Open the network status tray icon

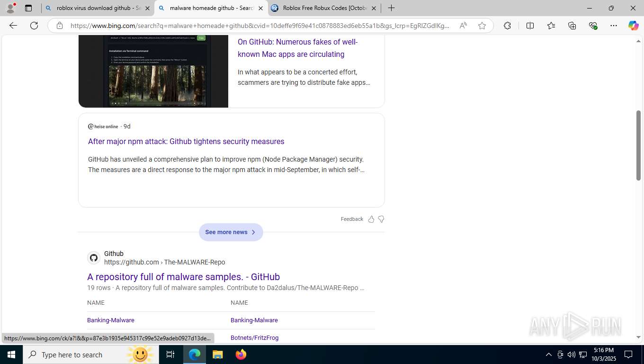tap(583, 355)
